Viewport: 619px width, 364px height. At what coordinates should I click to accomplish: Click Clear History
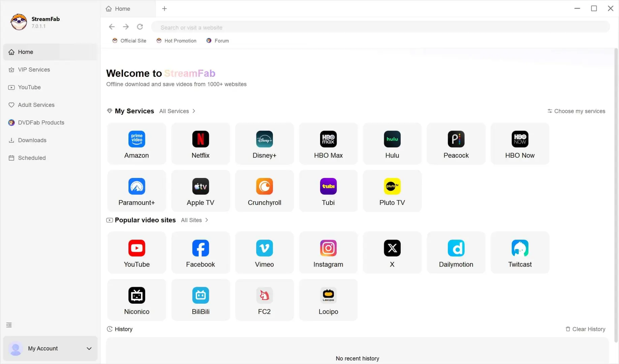[585, 329]
